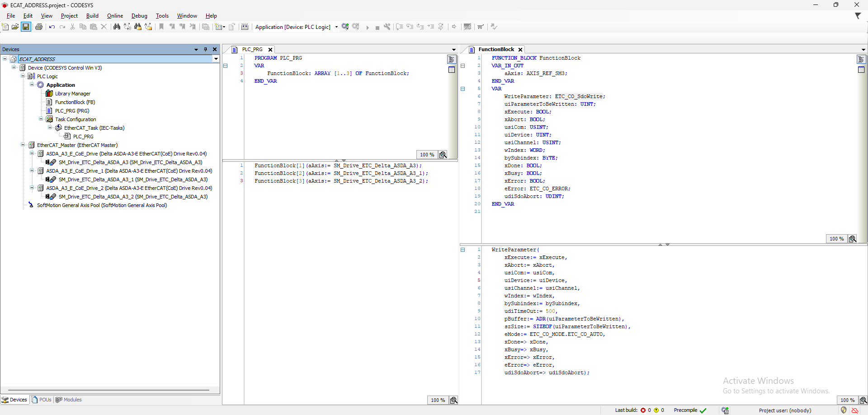Viewport: 868px width, 415px height.
Task: Collapse the WriteParameter call fold marker
Action: pyautogui.click(x=463, y=250)
